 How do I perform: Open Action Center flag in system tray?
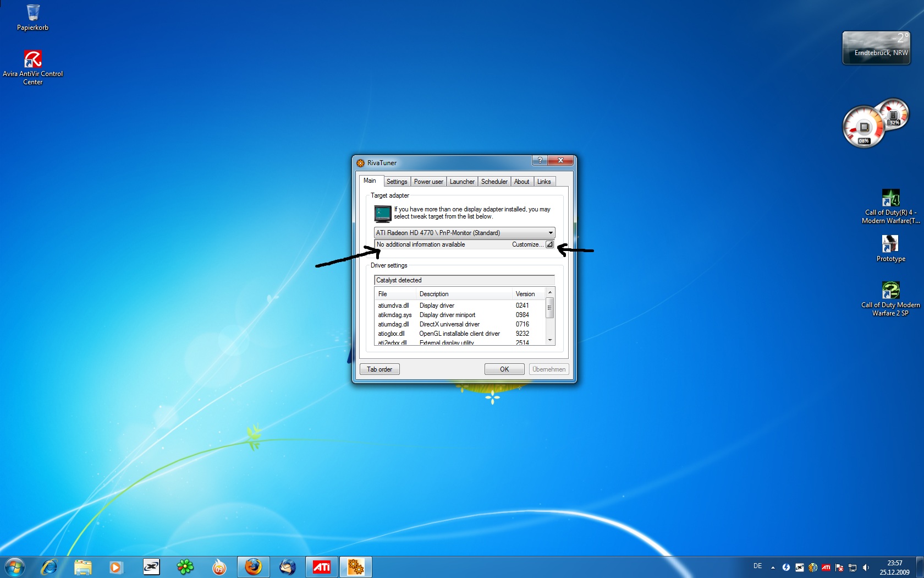tap(839, 567)
